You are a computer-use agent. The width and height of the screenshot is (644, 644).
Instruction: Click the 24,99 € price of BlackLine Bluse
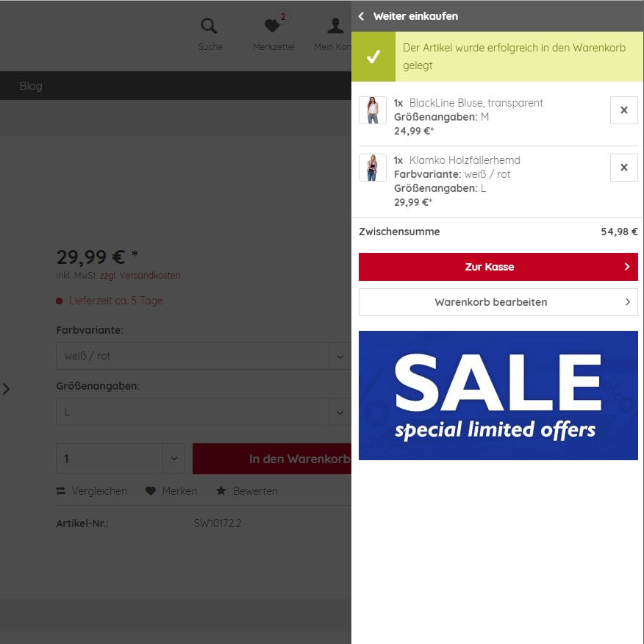coord(414,131)
